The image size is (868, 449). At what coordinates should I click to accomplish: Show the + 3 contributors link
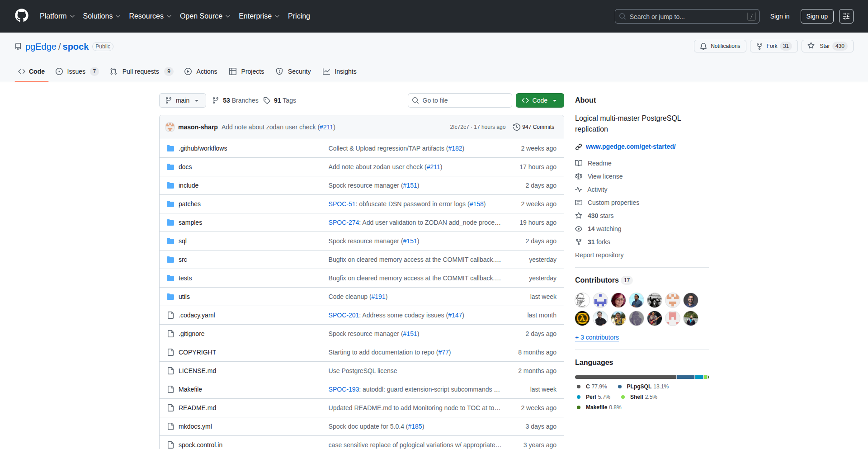click(x=597, y=337)
